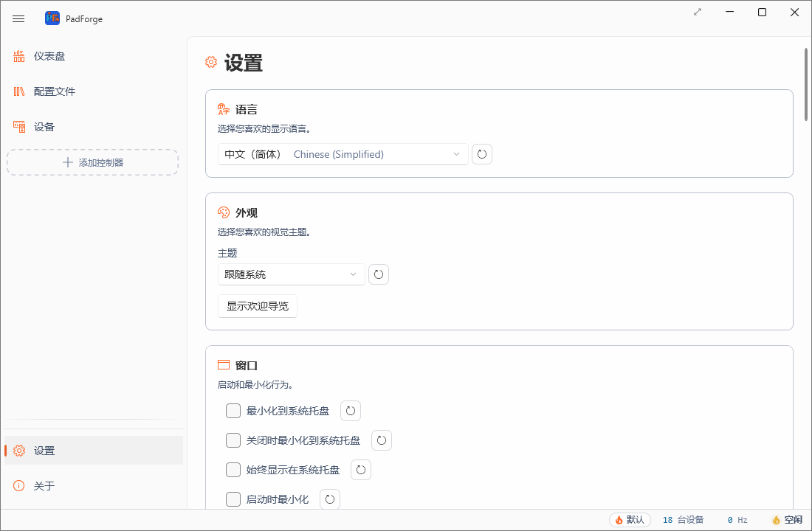Maximize the PadForge window

coord(763,12)
